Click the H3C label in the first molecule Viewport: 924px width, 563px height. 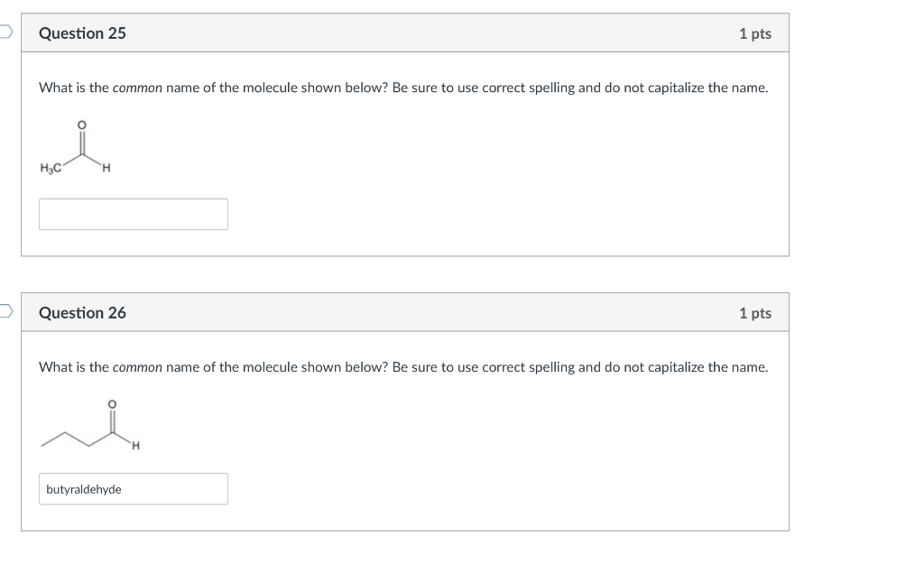pyautogui.click(x=49, y=168)
